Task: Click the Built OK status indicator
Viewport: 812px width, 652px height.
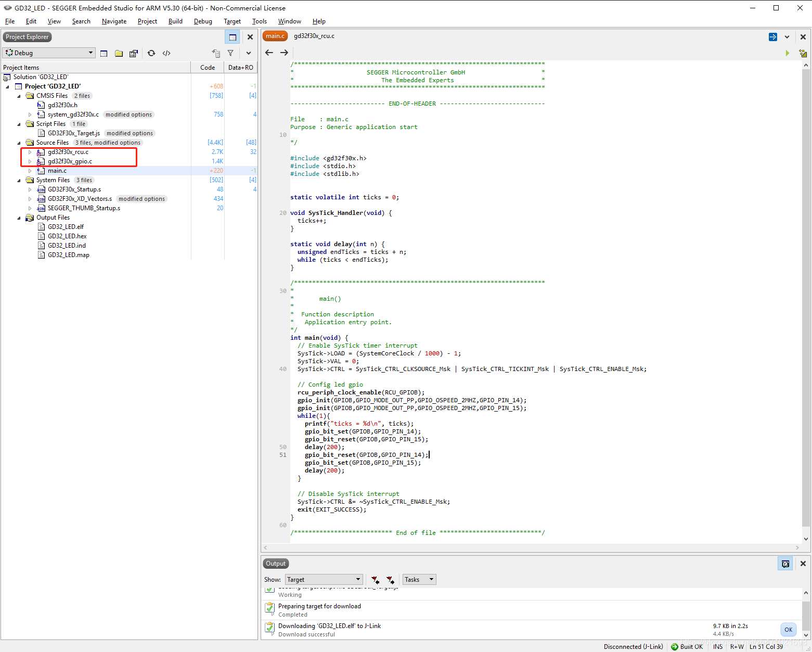Action: tap(687, 647)
